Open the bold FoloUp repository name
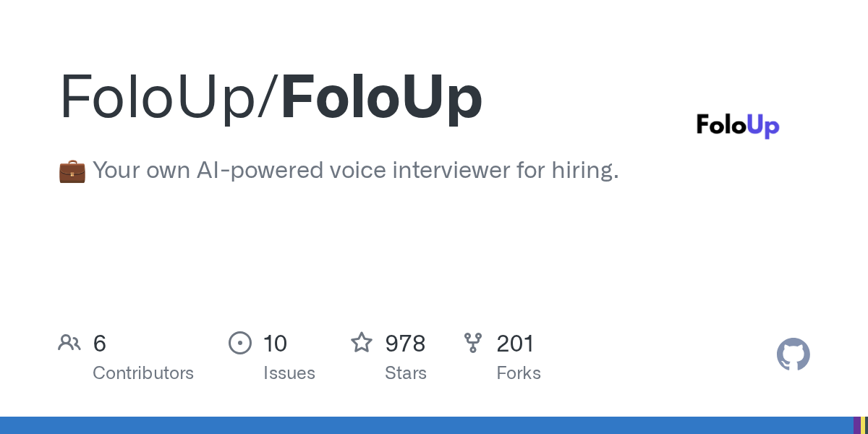Viewport: 868px width, 434px height. pos(381,97)
